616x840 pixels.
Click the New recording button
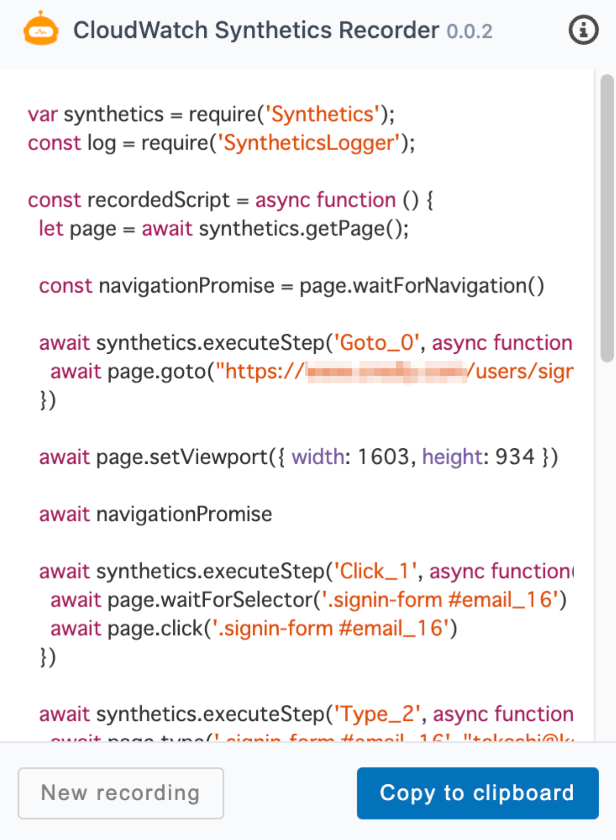point(121,793)
